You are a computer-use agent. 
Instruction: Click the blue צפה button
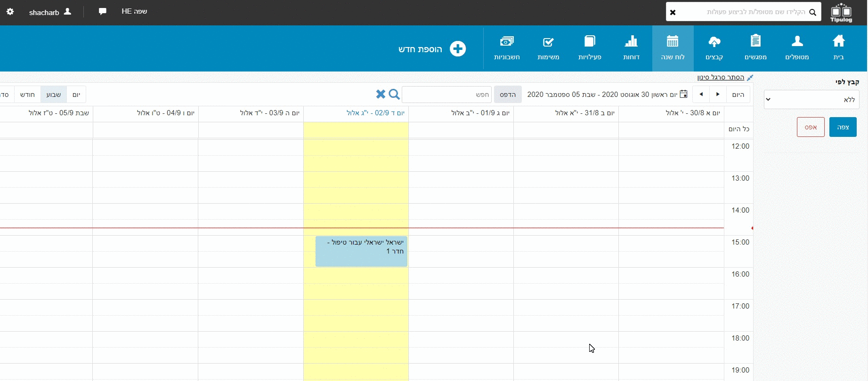pos(843,127)
